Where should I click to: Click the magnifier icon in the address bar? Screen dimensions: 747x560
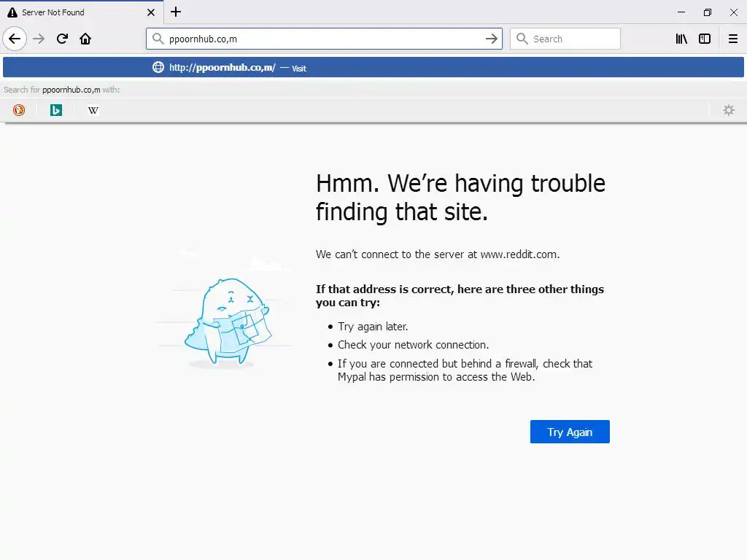coord(158,39)
